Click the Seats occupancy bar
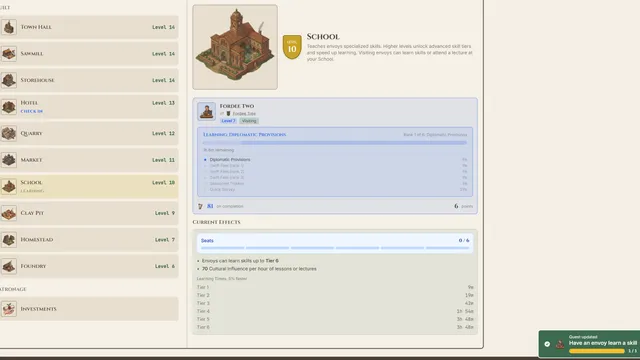Screen dimensions: 640x360 point(335,248)
